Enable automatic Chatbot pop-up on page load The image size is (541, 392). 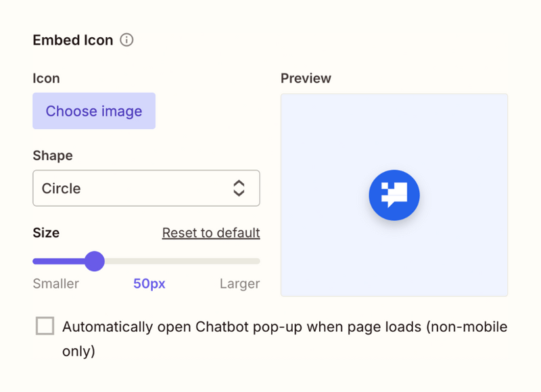tap(45, 326)
